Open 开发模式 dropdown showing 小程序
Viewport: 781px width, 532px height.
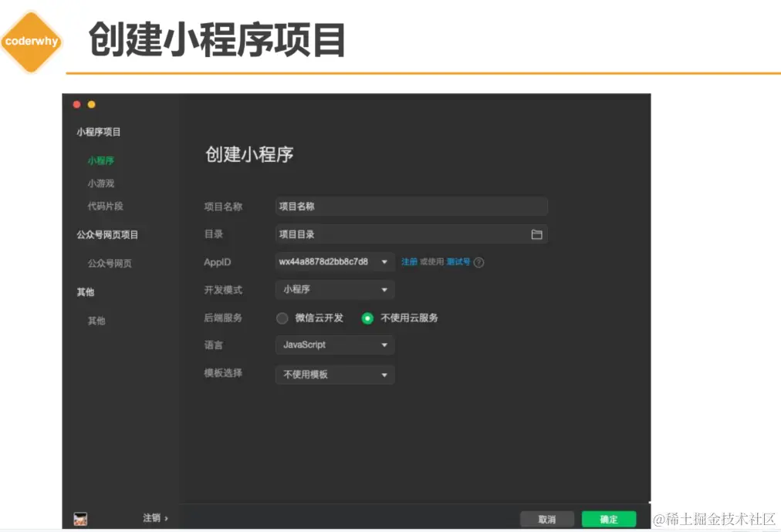335,290
